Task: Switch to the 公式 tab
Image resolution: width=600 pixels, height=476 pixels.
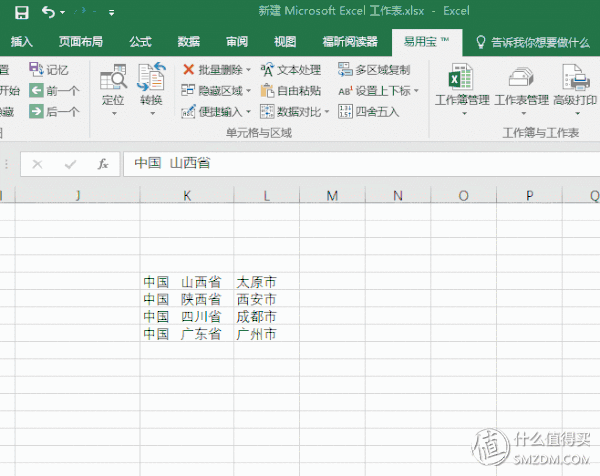Action: (x=140, y=42)
